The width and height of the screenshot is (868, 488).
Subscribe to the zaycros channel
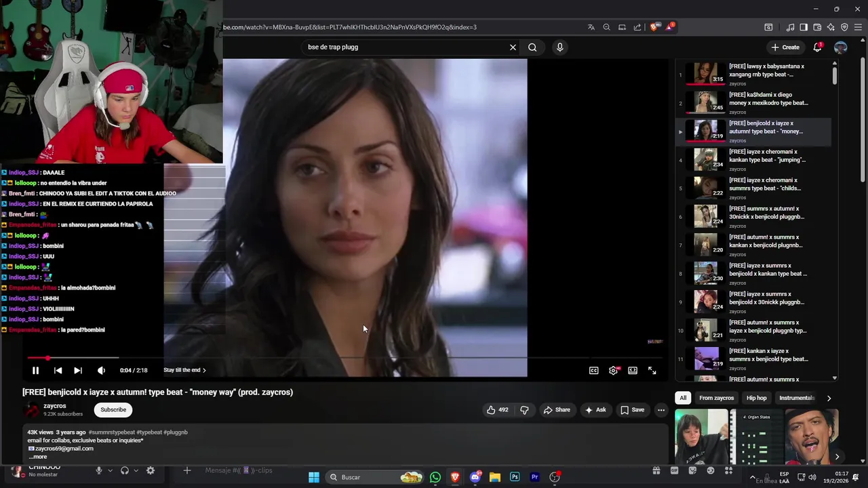(113, 409)
